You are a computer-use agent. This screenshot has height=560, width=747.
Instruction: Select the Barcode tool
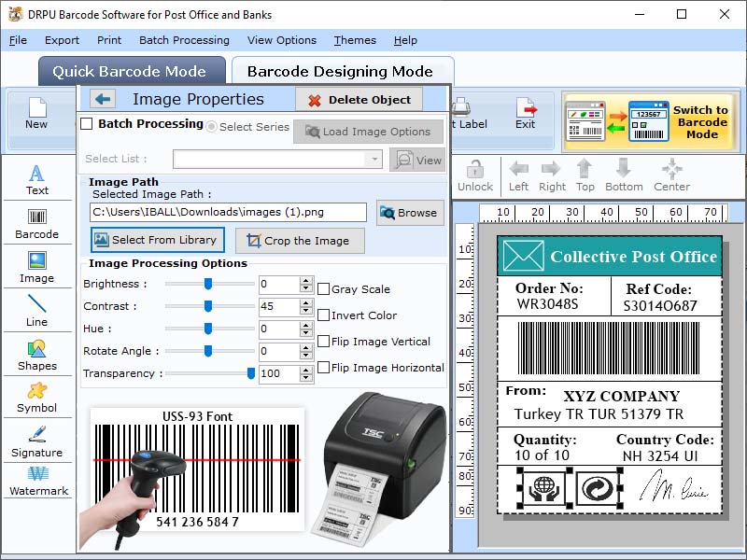pyautogui.click(x=37, y=224)
